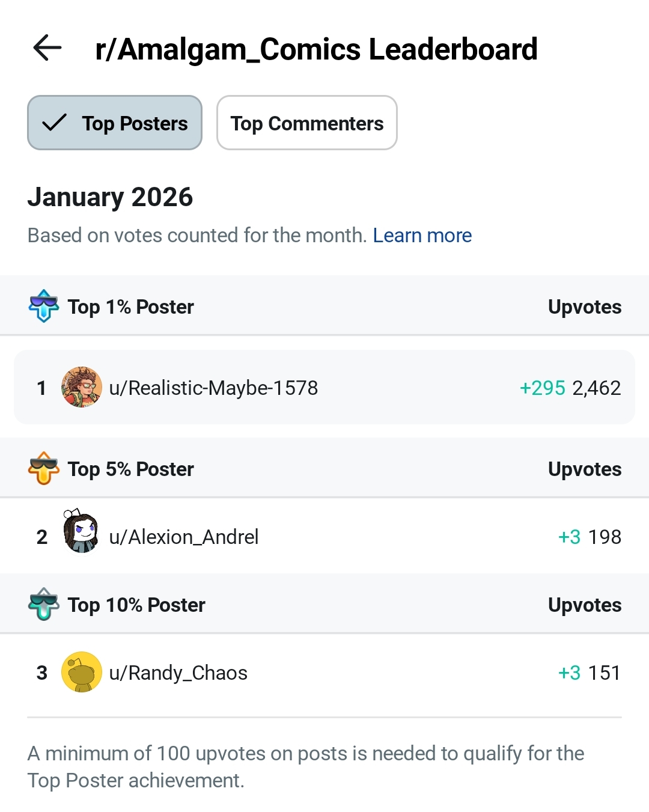
Task: Go back using the arrow icon
Action: click(47, 48)
